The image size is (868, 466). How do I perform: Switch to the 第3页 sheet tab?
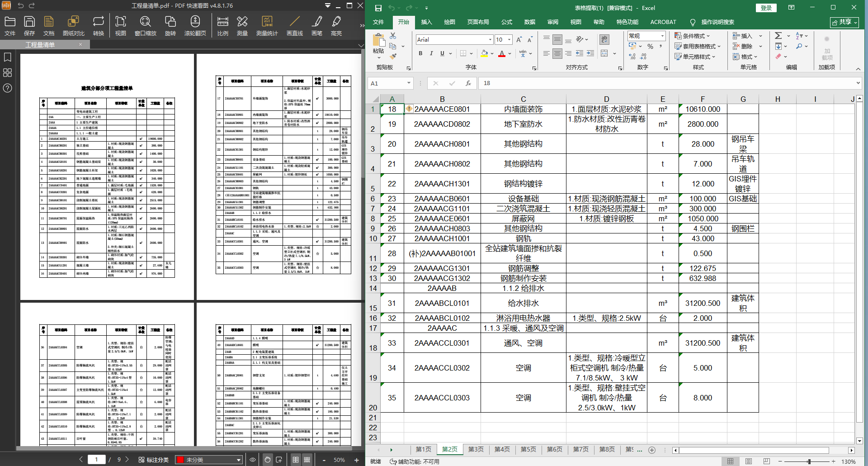pyautogui.click(x=476, y=449)
